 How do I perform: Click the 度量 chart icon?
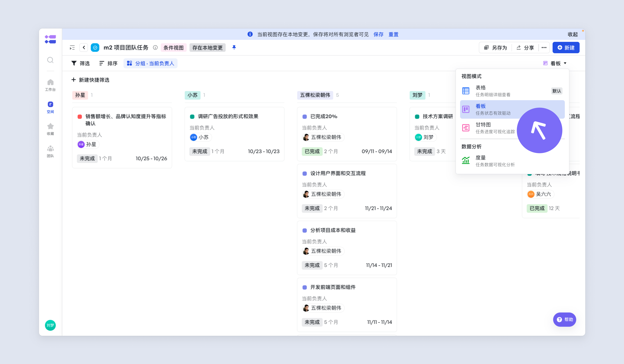point(466,161)
